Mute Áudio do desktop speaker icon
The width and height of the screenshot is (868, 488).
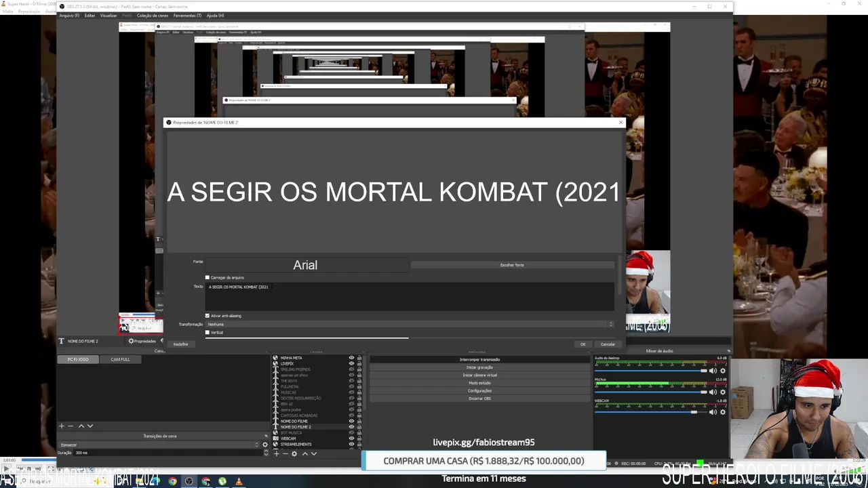tap(713, 371)
